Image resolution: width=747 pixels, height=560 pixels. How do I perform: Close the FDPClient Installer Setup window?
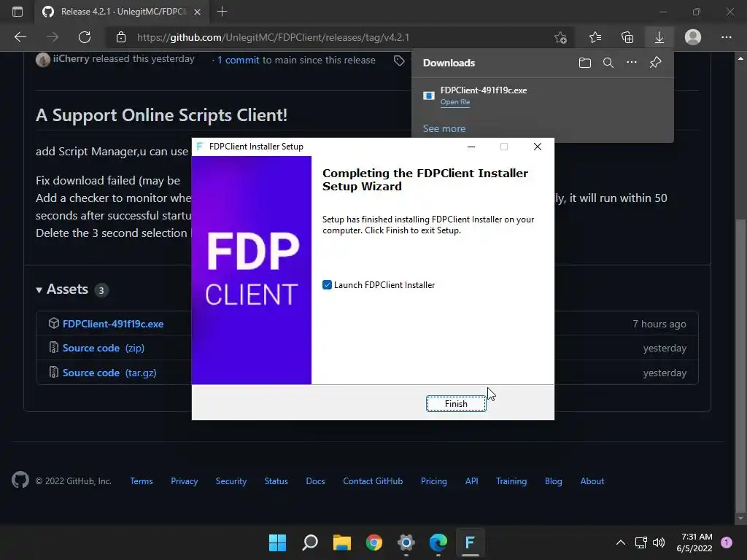pyautogui.click(x=538, y=147)
